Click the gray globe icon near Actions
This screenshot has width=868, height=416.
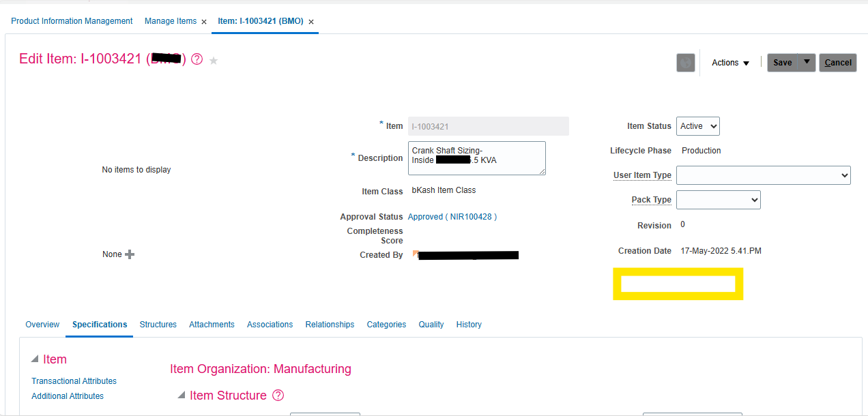coord(686,63)
